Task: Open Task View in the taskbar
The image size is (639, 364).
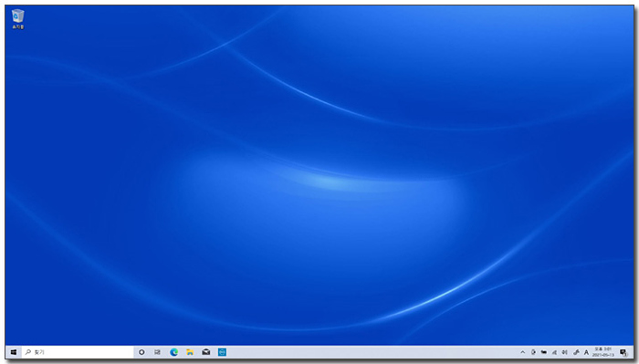Action: click(x=157, y=352)
